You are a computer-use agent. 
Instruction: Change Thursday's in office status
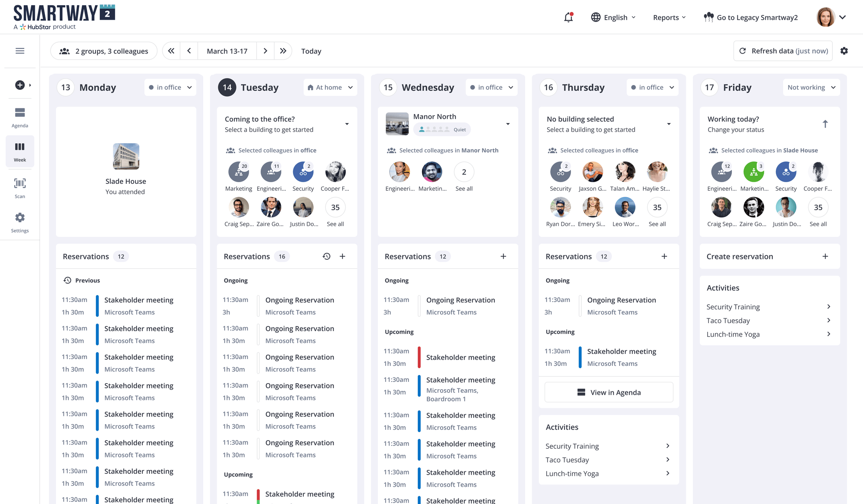(x=652, y=87)
